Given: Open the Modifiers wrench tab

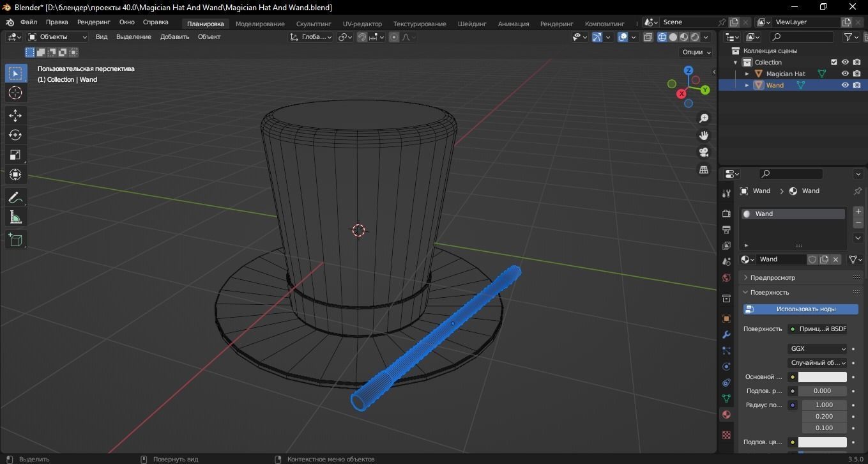Looking at the screenshot, I should pos(726,334).
